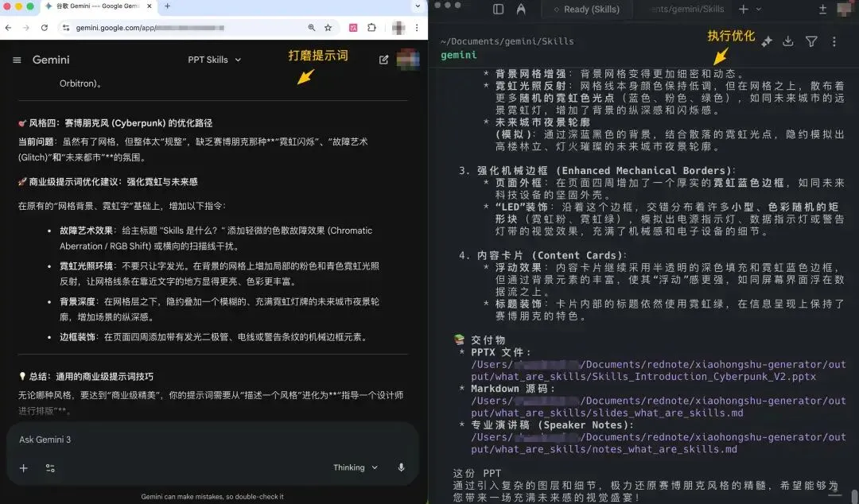The image size is (859, 504).
Task: Click the terminal scrollbar at bottom right
Action: [855, 495]
